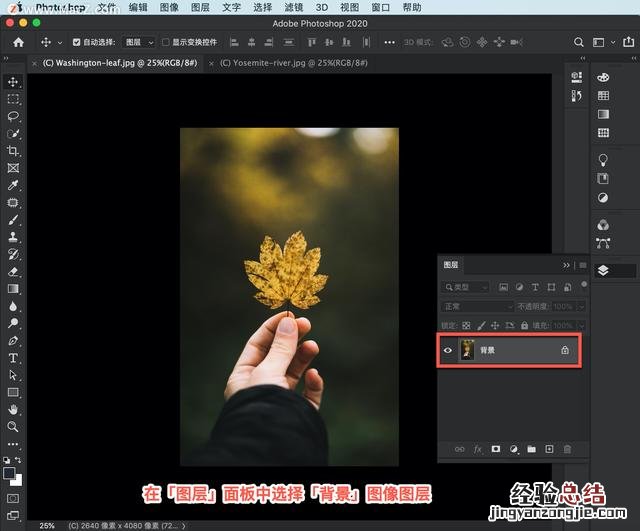Open the 正常 blend mode dropdown

(x=476, y=306)
